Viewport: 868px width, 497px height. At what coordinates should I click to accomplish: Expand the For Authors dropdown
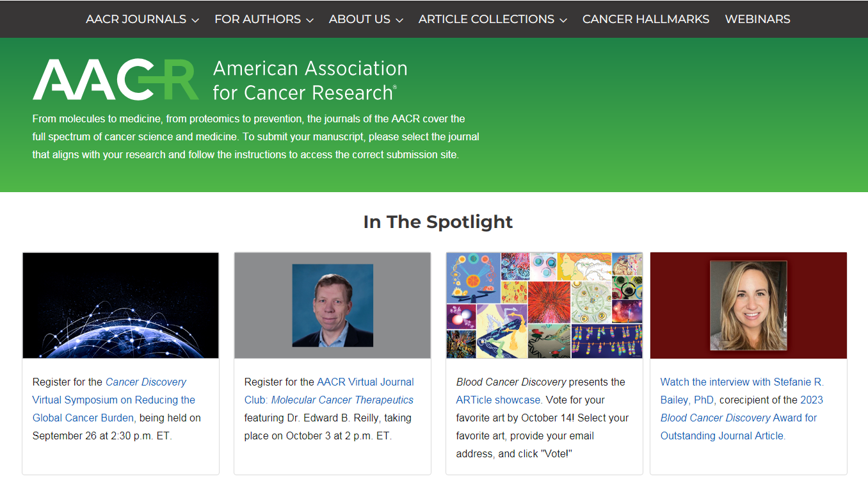264,19
